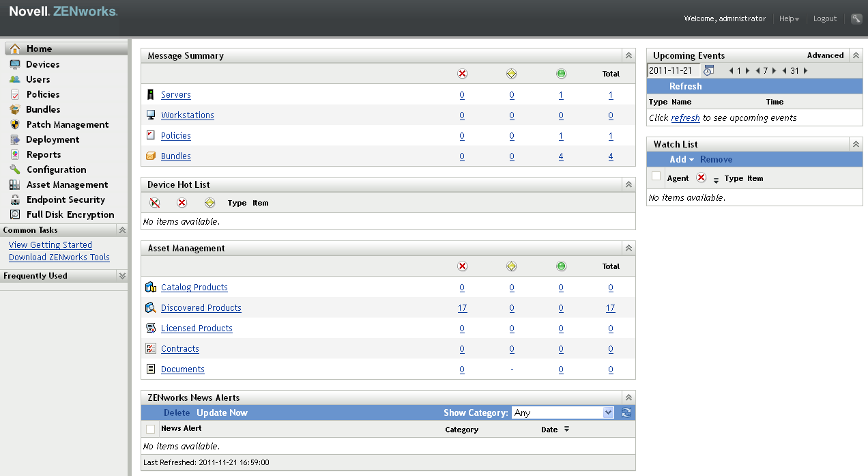Check the News Alert select-all checkbox
The height and width of the screenshot is (476, 868).
point(150,429)
